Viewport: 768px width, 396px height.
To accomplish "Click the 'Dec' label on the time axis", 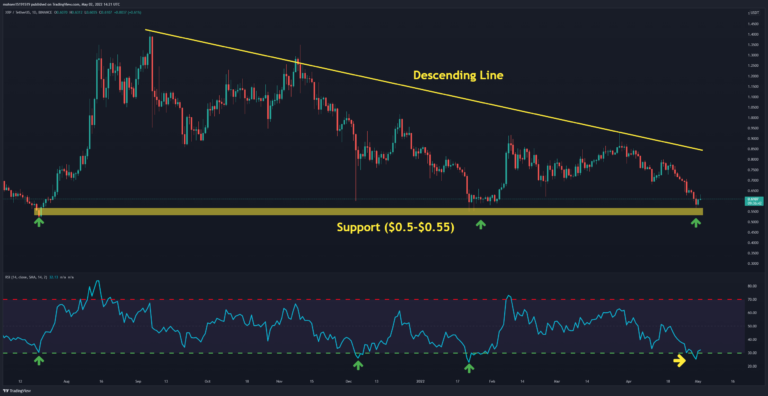I will [x=349, y=380].
